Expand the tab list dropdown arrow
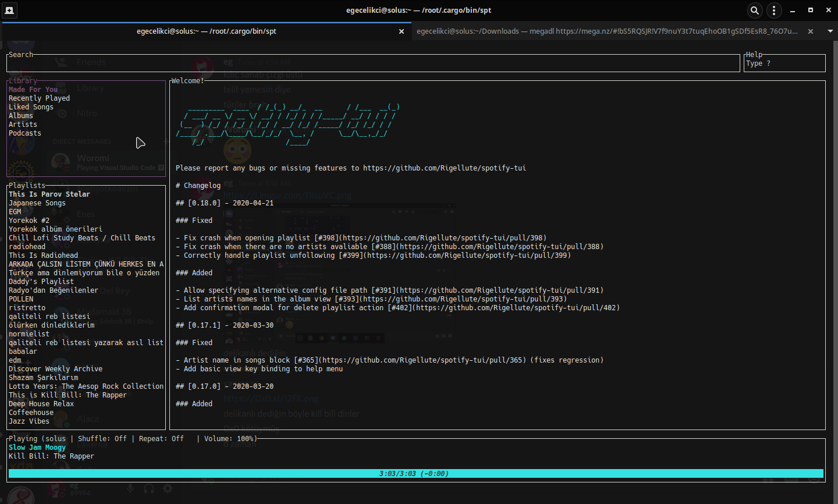 [830, 31]
